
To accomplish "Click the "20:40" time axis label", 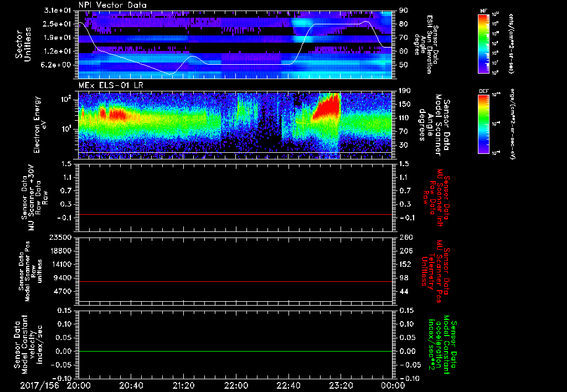I will point(131,385).
